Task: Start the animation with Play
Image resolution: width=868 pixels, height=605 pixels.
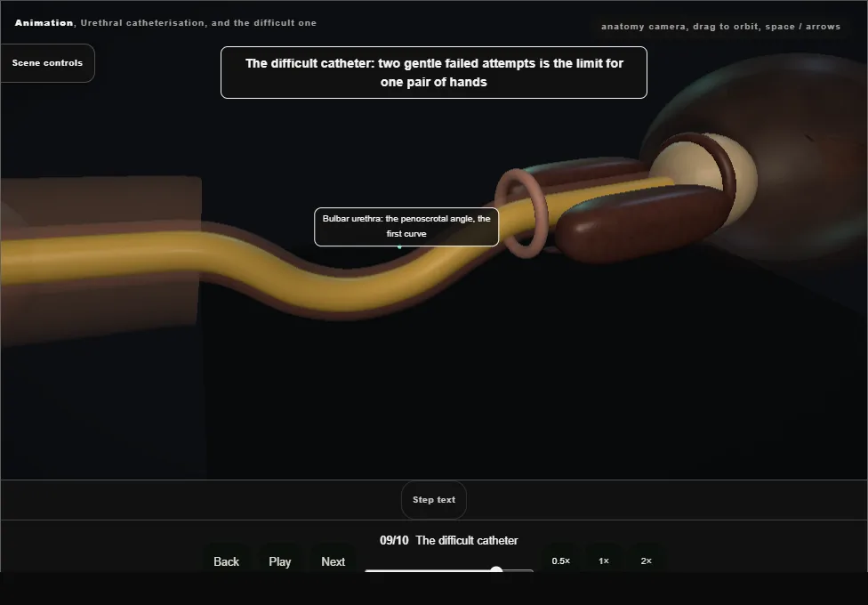Action: click(x=279, y=561)
